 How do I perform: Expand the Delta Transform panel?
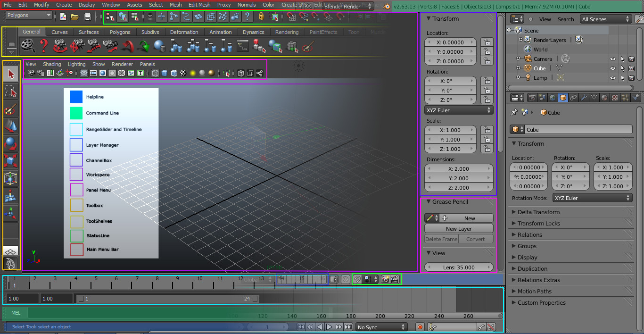[x=538, y=212]
